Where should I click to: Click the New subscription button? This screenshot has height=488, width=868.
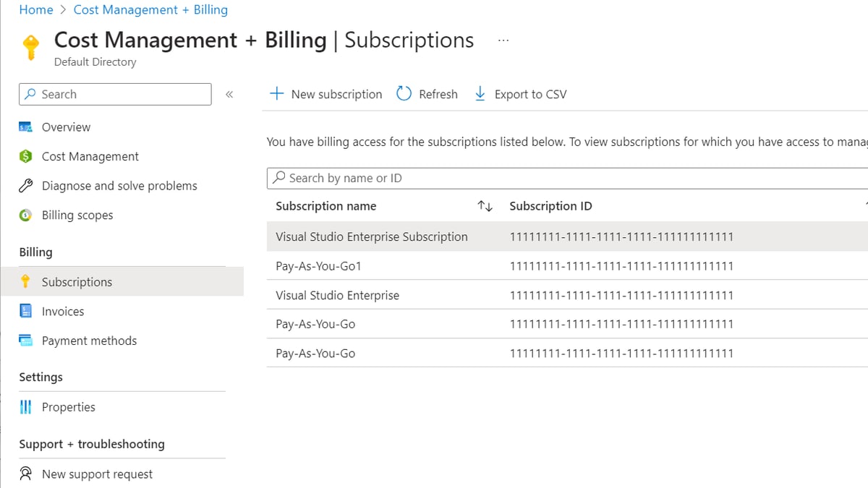(x=325, y=94)
